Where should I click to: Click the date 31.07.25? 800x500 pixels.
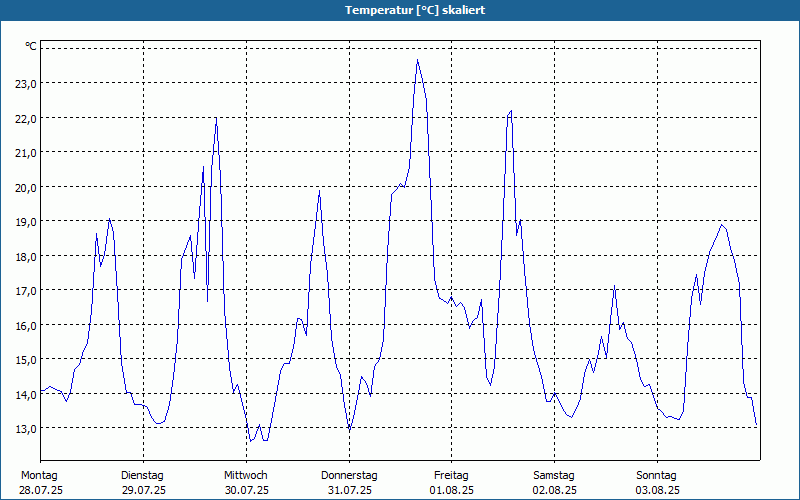click(349, 490)
